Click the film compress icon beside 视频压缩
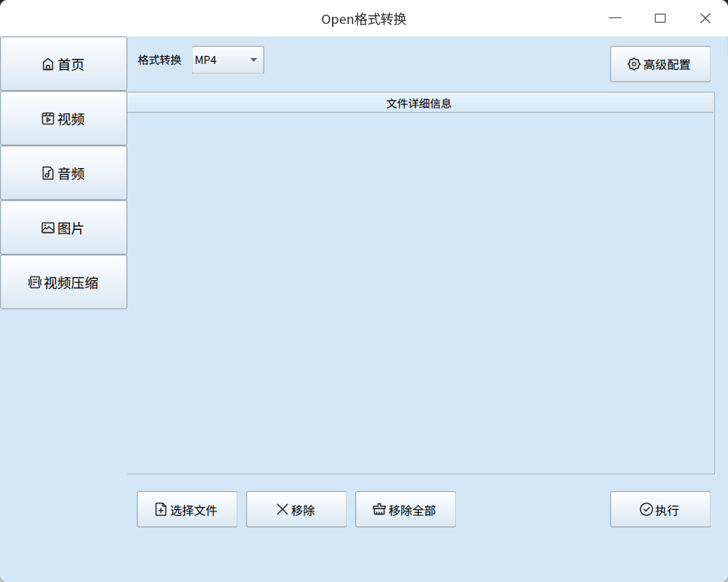 [34, 282]
